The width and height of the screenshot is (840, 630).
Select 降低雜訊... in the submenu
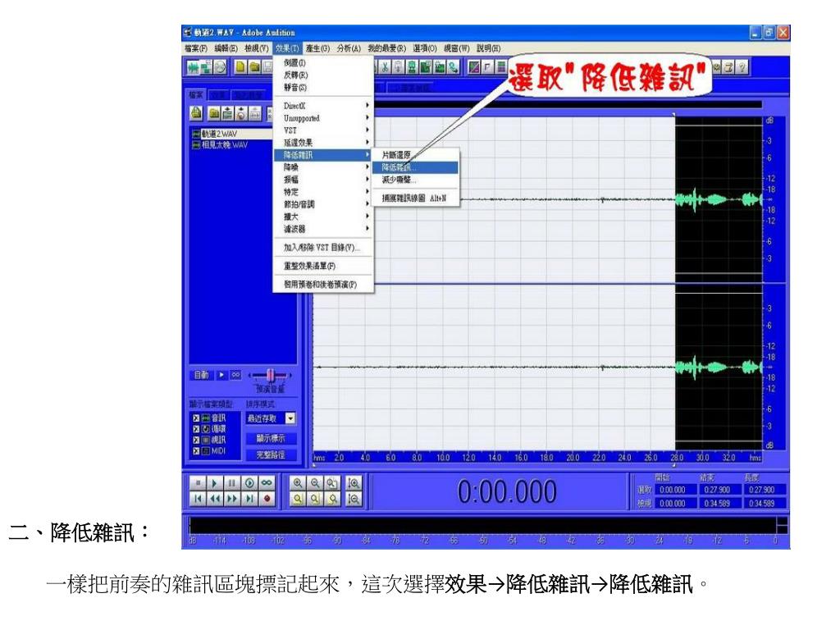(x=416, y=167)
